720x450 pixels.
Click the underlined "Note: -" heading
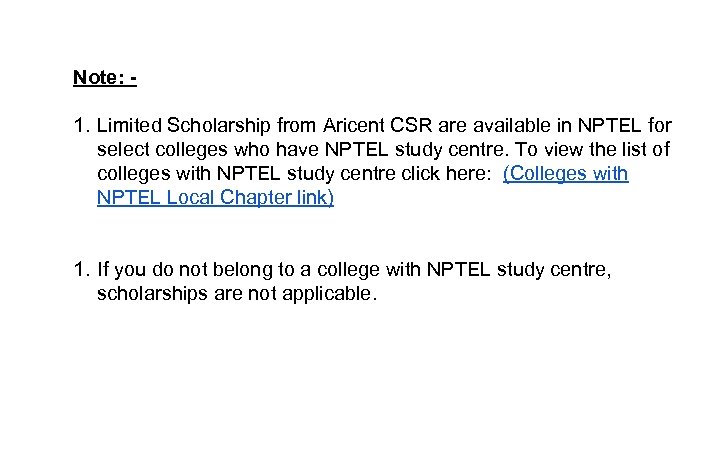[105, 77]
